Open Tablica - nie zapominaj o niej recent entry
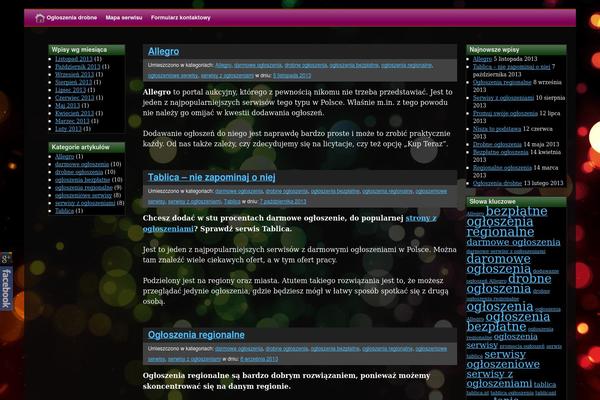Viewport: 600px width, 400px height. point(511,67)
